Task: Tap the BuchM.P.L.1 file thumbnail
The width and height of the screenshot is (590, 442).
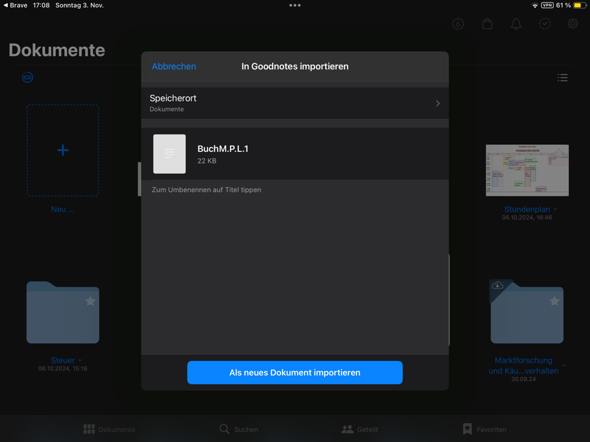Action: (x=169, y=154)
